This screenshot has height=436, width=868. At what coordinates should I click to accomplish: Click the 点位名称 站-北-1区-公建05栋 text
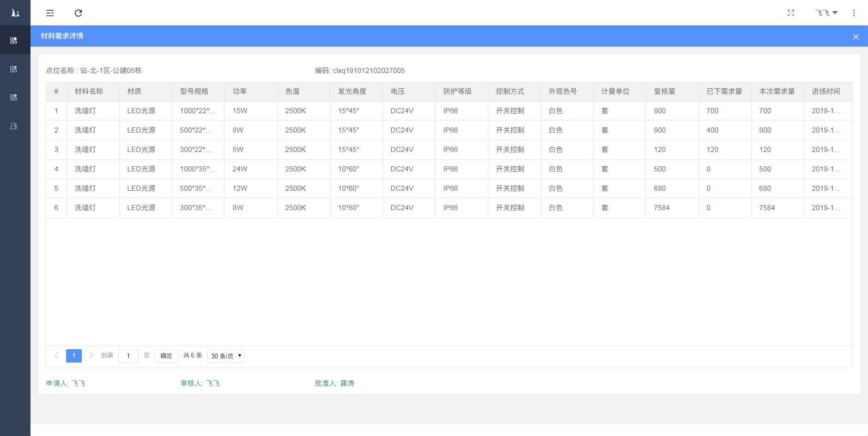click(x=94, y=71)
